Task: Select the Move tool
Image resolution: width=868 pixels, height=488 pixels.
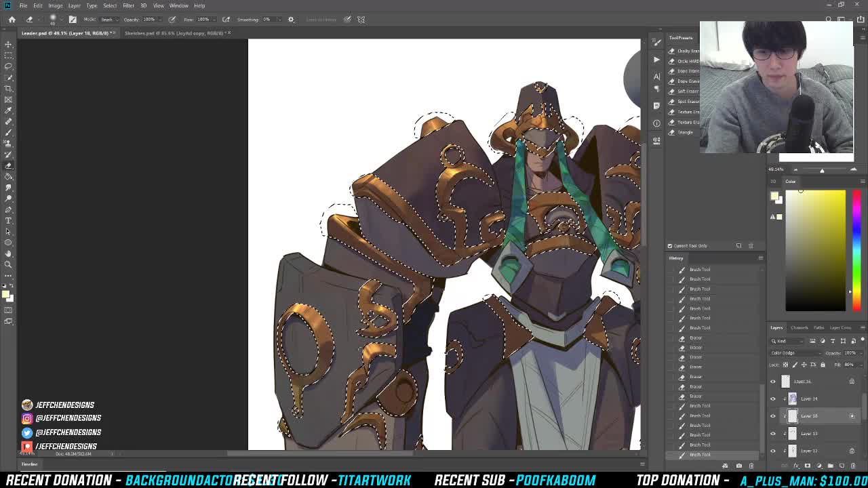Action: pos(9,43)
